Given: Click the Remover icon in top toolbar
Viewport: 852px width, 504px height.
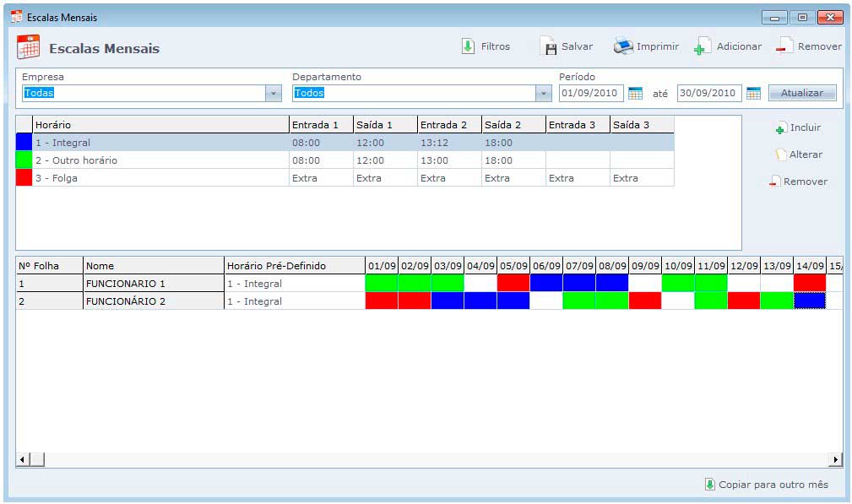Looking at the screenshot, I should 784,46.
